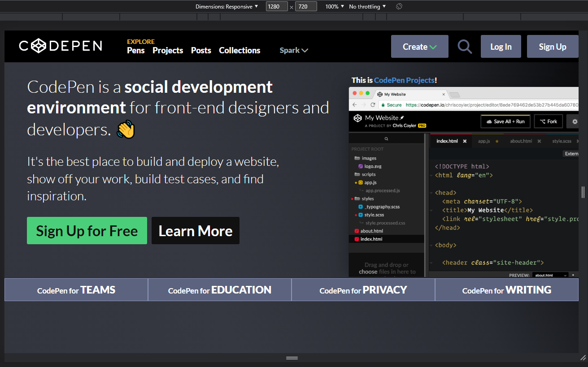Click the green Sign Up for Free button

coord(87,231)
